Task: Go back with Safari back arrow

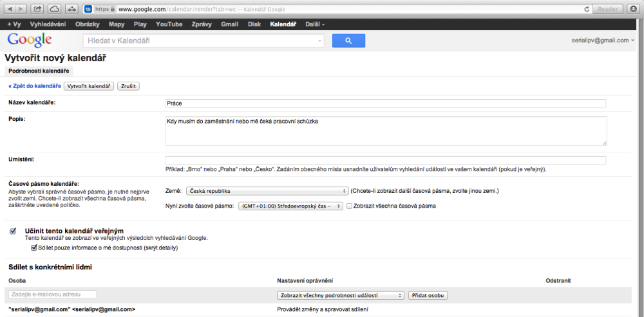Action: (x=10, y=8)
